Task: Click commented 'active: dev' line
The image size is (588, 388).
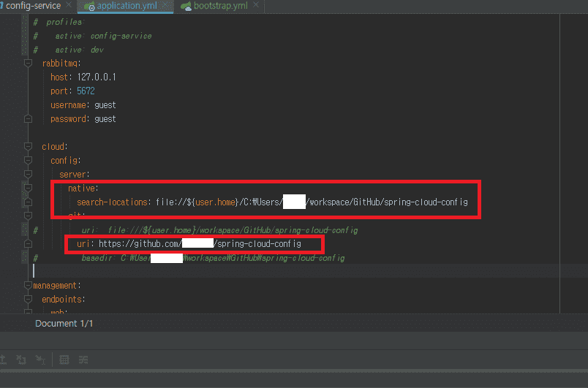Action: click(79, 50)
